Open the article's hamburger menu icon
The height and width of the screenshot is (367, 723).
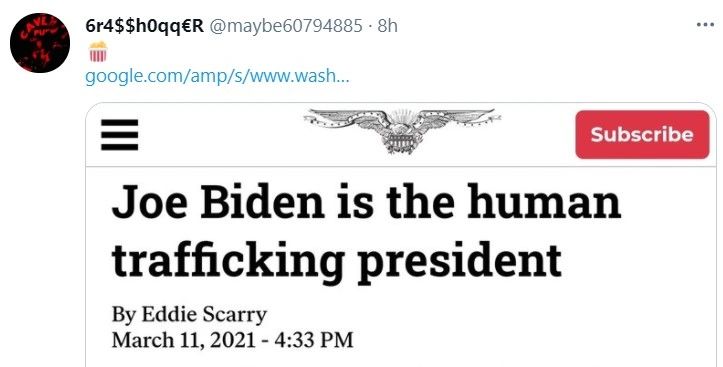pos(119,135)
